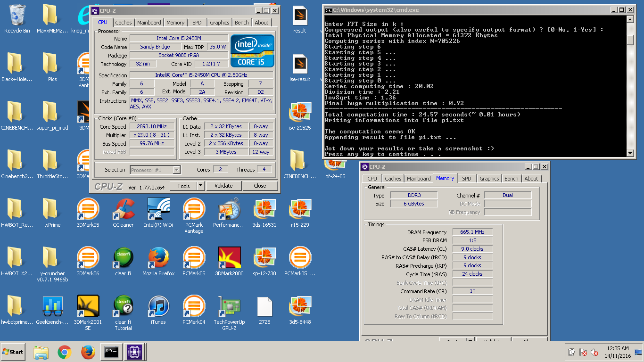Open the Intel(R) WiDi shortcut
Viewport: 644px width, 362px height.
(158, 213)
